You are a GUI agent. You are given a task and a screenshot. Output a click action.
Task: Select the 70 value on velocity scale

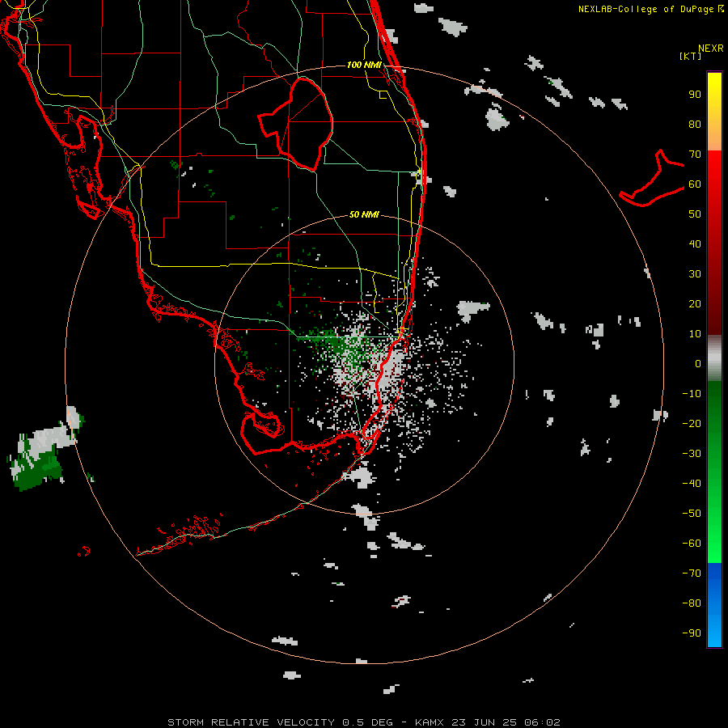point(695,154)
